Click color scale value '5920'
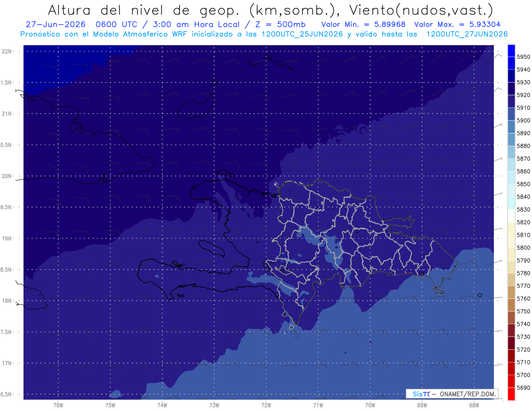 coord(524,95)
